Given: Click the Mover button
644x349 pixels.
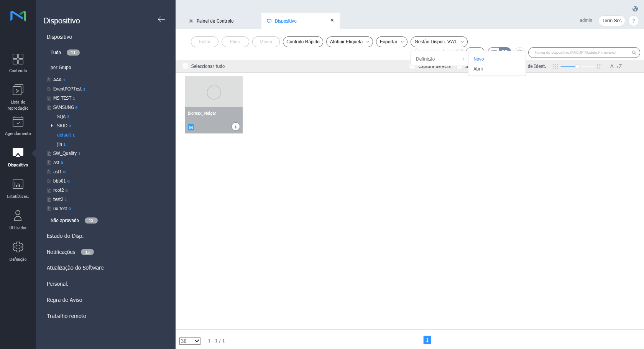Looking at the screenshot, I should 266,42.
